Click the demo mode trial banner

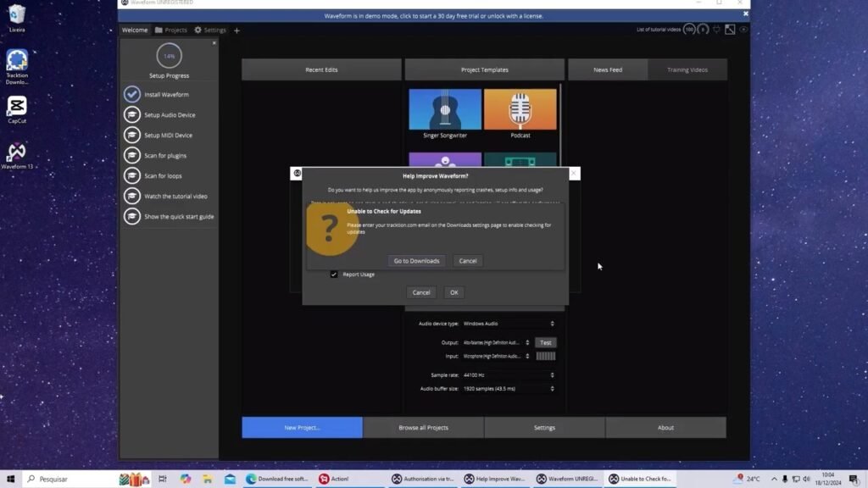(433, 16)
